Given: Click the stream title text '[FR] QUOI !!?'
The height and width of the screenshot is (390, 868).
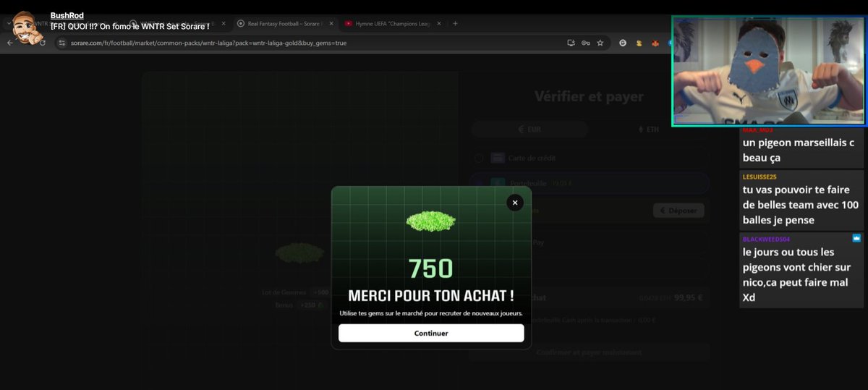Looking at the screenshot, I should click(129, 26).
